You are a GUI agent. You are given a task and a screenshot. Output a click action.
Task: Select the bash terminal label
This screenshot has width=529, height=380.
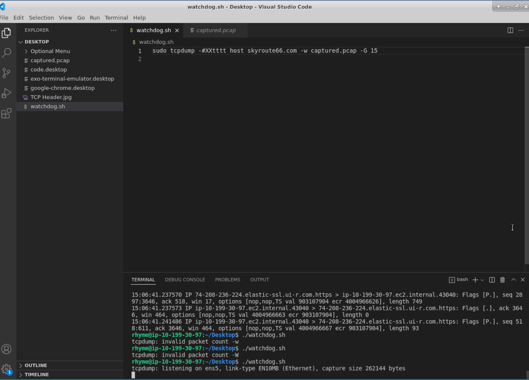click(458, 280)
